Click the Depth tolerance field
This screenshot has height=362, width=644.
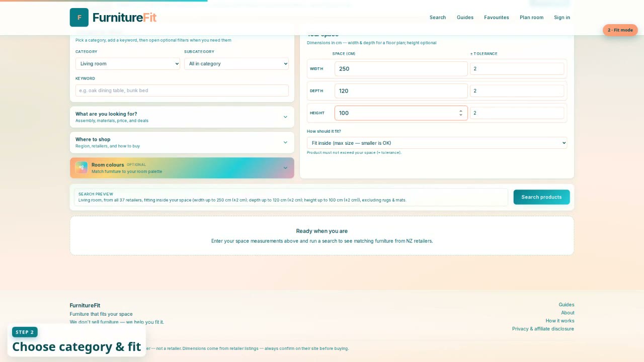point(517,91)
